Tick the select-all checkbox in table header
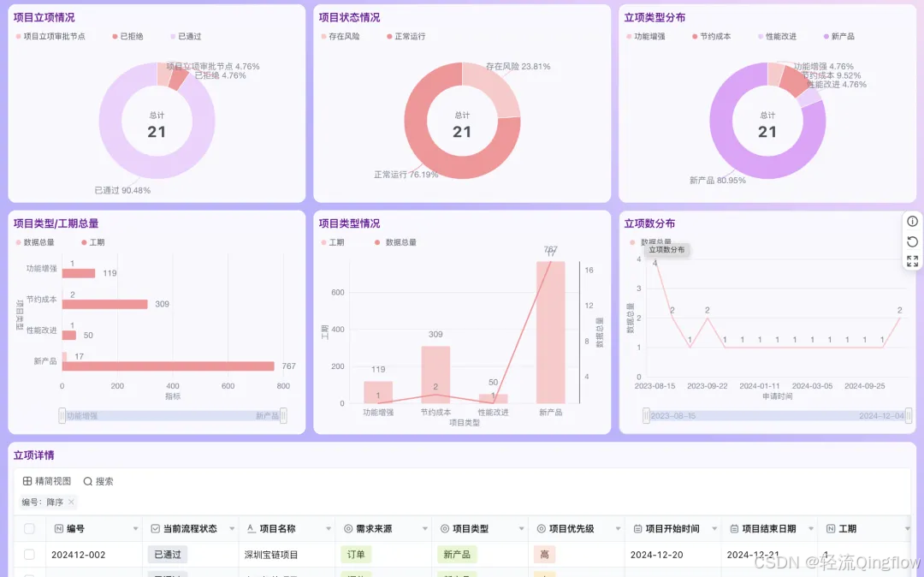The image size is (924, 577). pyautogui.click(x=29, y=529)
